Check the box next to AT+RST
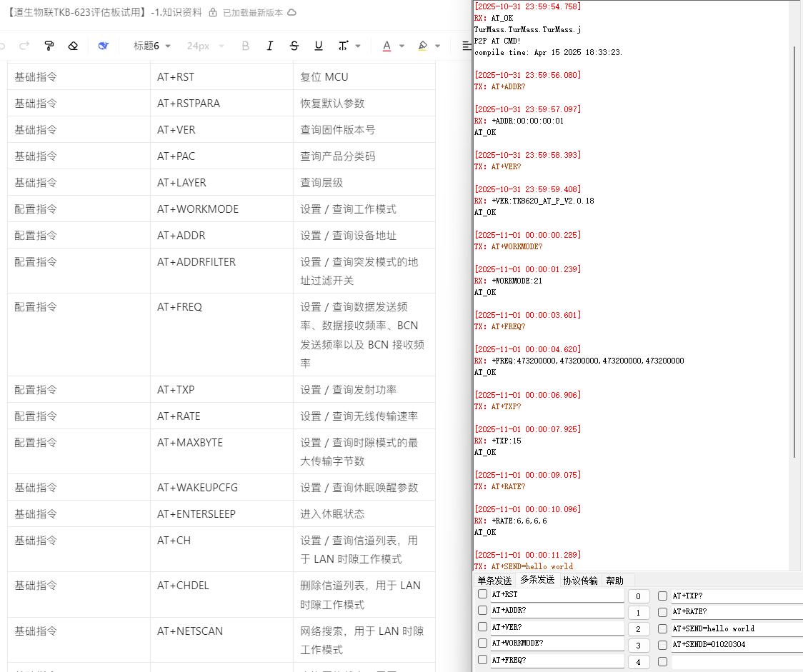The height and width of the screenshot is (672, 803). click(482, 594)
